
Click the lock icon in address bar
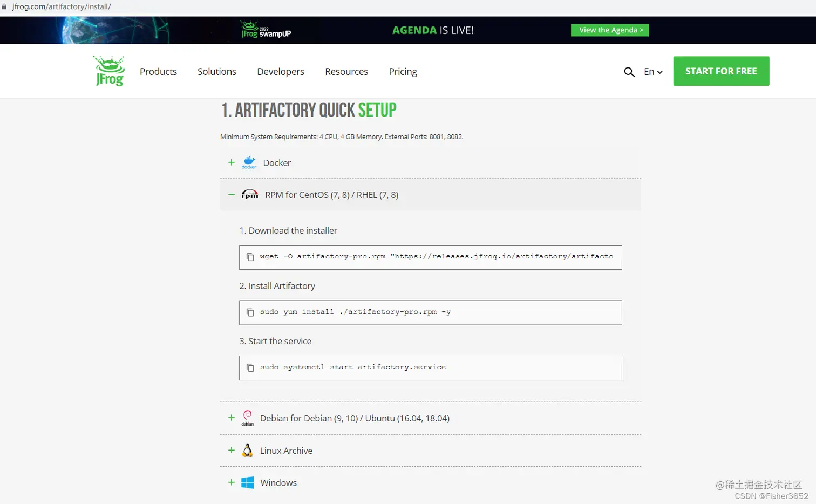(4, 6)
